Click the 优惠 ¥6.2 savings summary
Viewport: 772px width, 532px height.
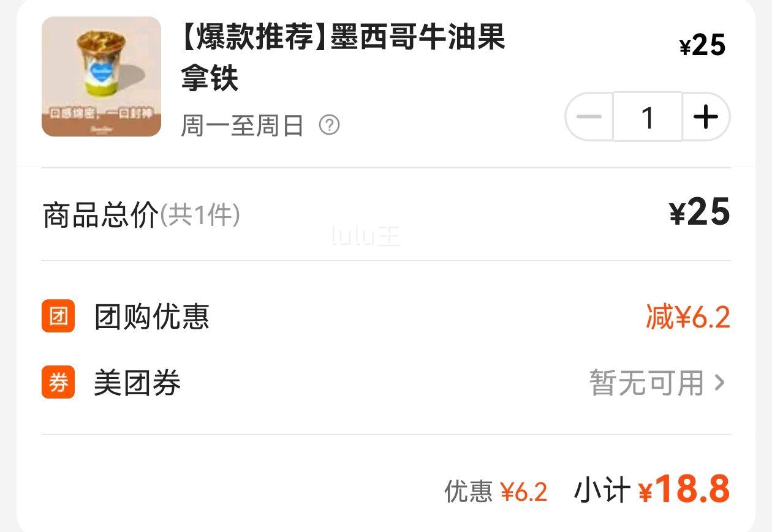496,491
